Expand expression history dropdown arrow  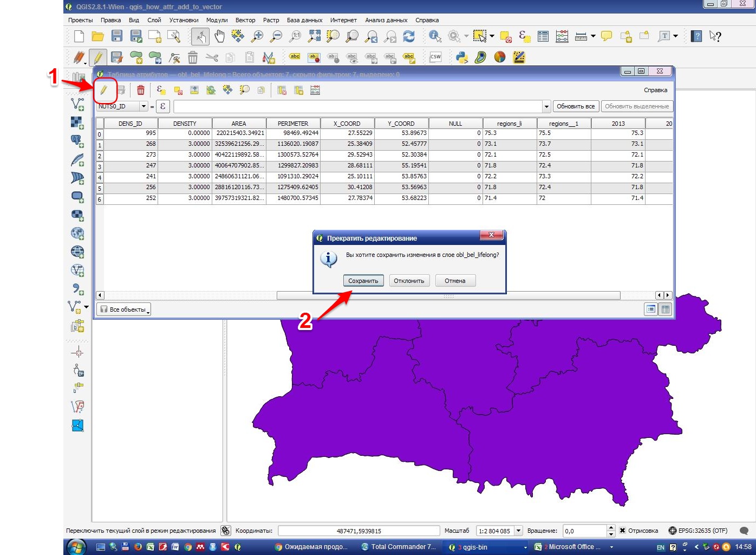click(546, 106)
